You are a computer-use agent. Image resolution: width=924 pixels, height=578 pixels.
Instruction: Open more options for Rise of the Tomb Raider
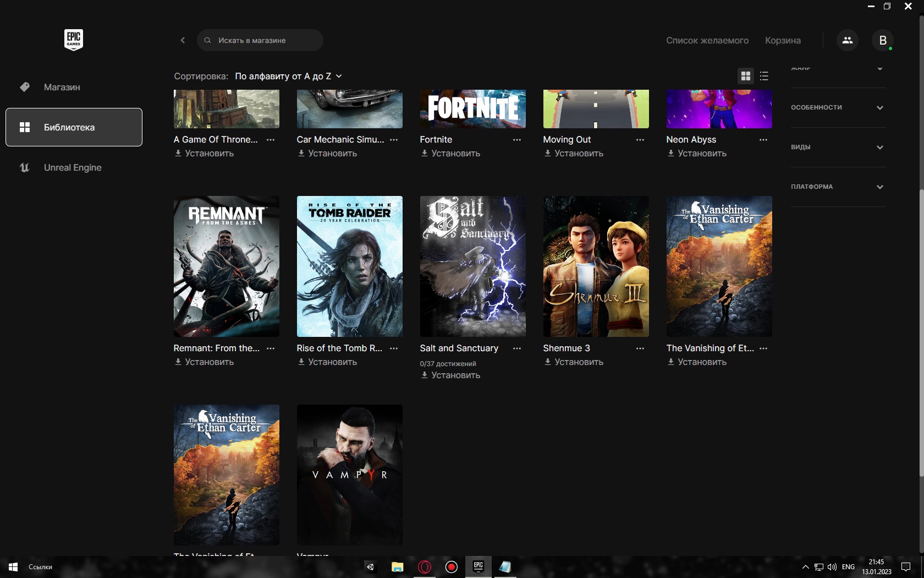click(x=394, y=348)
